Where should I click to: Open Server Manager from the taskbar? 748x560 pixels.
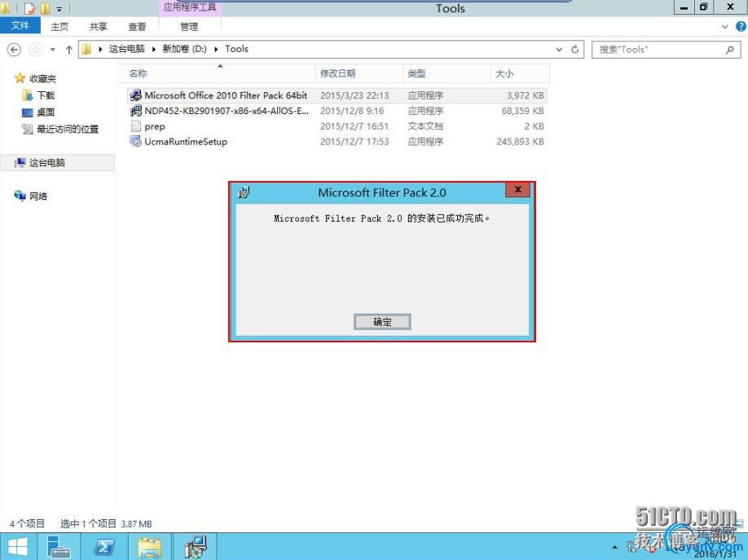pyautogui.click(x=60, y=547)
